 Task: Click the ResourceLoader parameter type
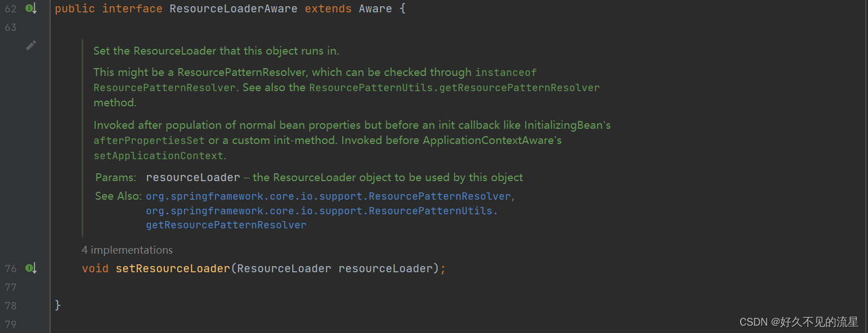click(283, 268)
